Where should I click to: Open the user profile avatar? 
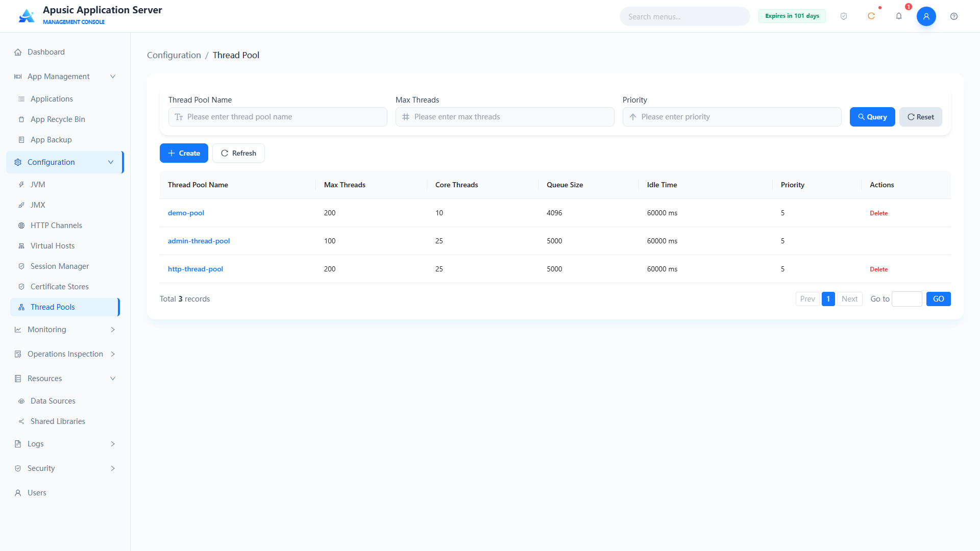click(926, 16)
